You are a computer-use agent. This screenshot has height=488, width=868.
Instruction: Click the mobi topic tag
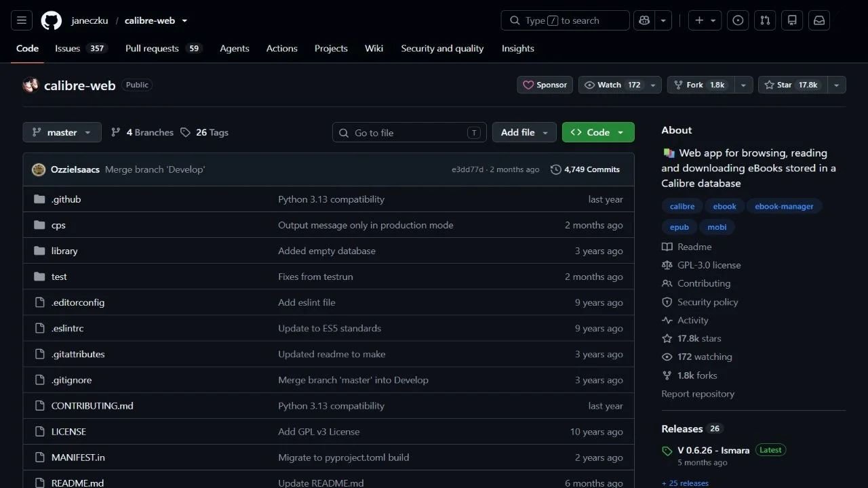click(717, 227)
